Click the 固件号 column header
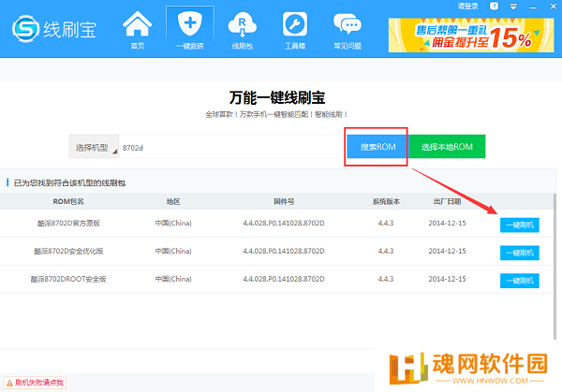This screenshot has height=392, width=562. 284,201
